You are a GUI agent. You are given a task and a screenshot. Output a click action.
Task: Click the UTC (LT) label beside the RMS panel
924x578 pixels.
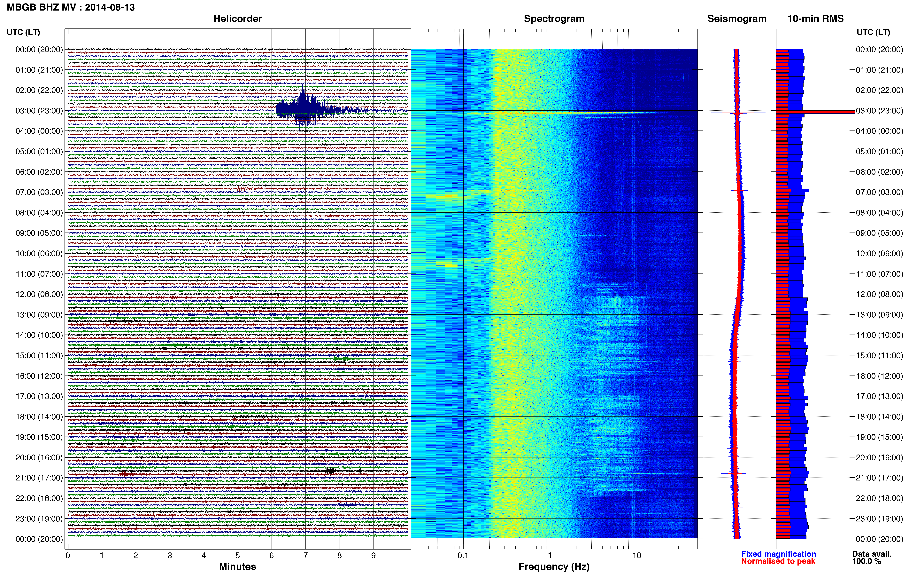tap(873, 32)
